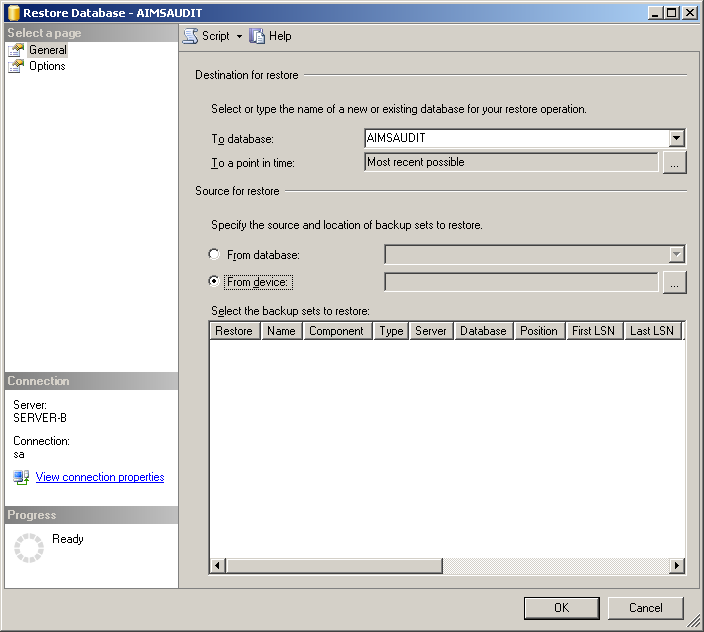Click the right scroll arrow in backup grid
The image size is (704, 632).
[677, 566]
